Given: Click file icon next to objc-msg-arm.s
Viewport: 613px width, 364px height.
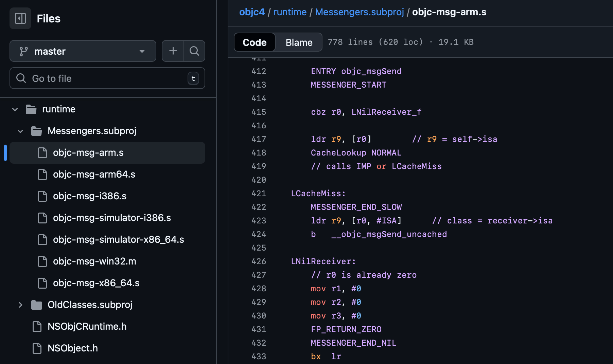Looking at the screenshot, I should point(42,153).
